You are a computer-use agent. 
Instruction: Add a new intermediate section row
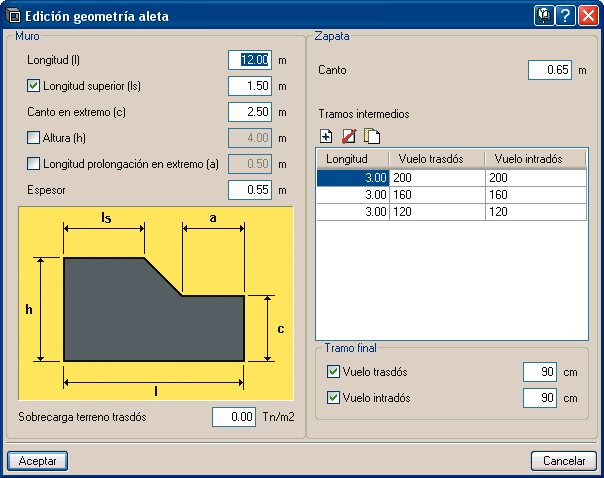tap(326, 136)
